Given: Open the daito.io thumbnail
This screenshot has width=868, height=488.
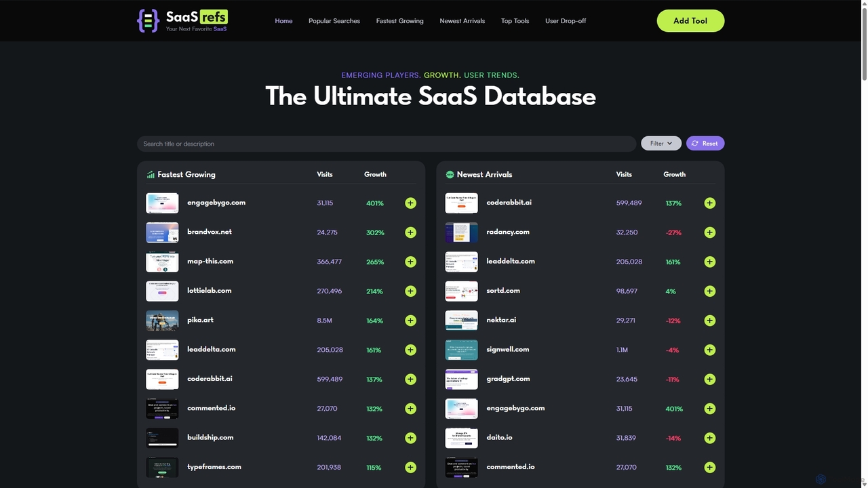Looking at the screenshot, I should (462, 438).
